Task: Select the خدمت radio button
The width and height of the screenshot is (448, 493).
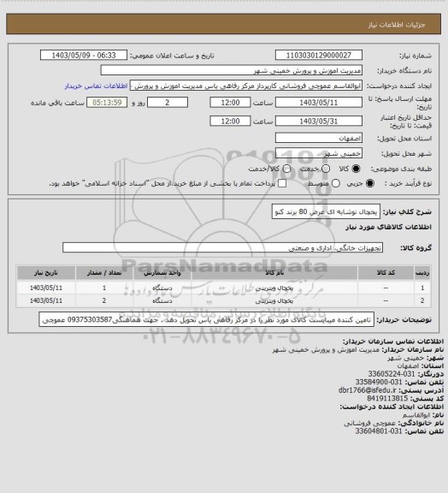Action: pyautogui.click(x=326, y=169)
